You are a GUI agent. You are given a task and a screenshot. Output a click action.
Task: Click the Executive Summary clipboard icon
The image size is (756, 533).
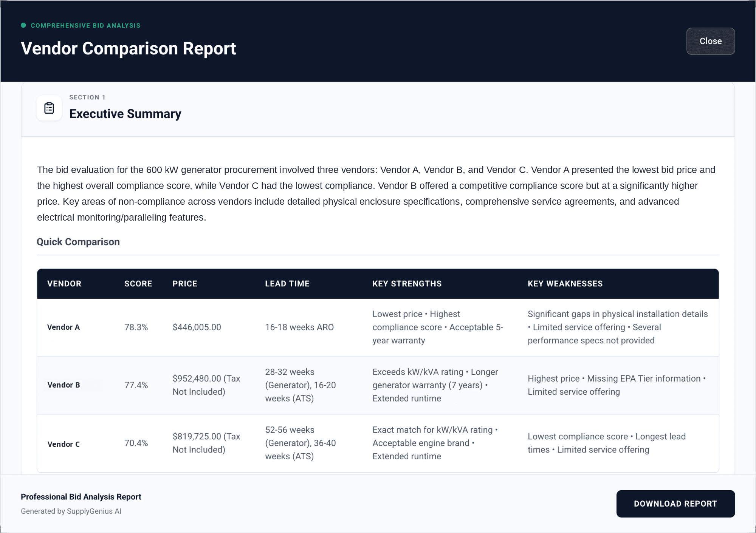pyautogui.click(x=49, y=108)
